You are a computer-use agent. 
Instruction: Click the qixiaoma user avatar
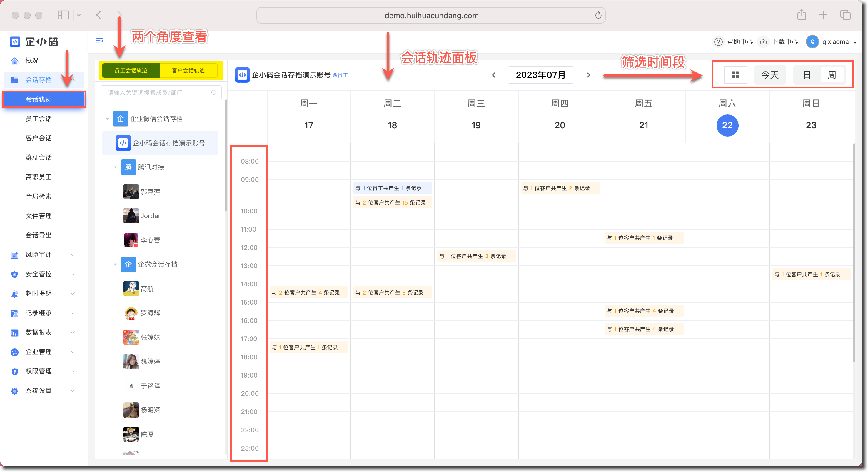click(812, 42)
